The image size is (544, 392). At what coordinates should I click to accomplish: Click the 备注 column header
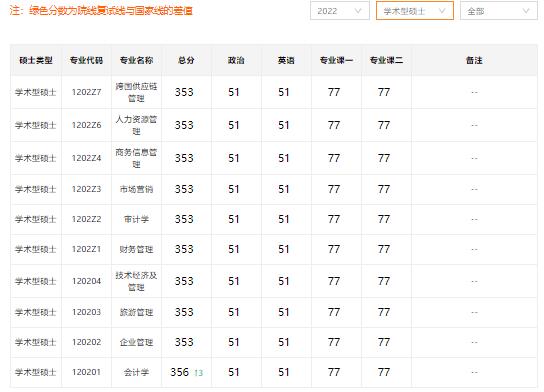tap(474, 60)
